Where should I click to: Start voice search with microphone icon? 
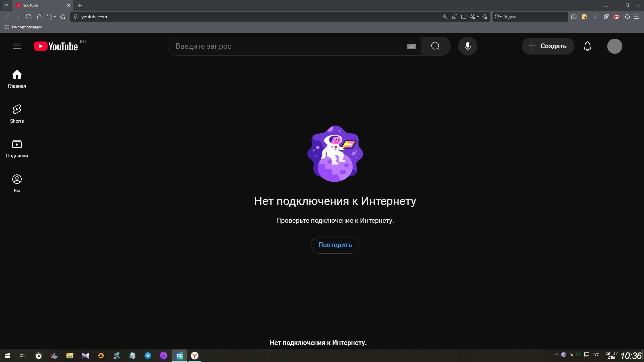click(x=468, y=46)
